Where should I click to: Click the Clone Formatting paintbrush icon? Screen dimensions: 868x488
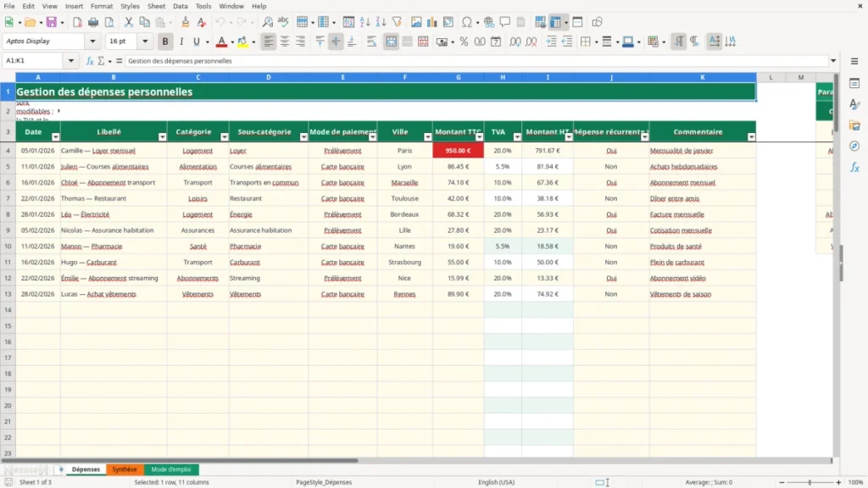click(x=186, y=22)
